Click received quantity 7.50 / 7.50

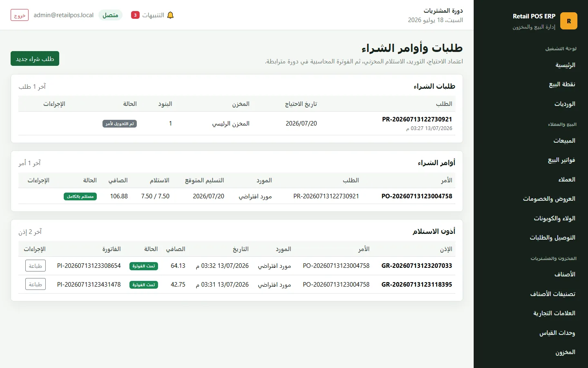(x=155, y=196)
